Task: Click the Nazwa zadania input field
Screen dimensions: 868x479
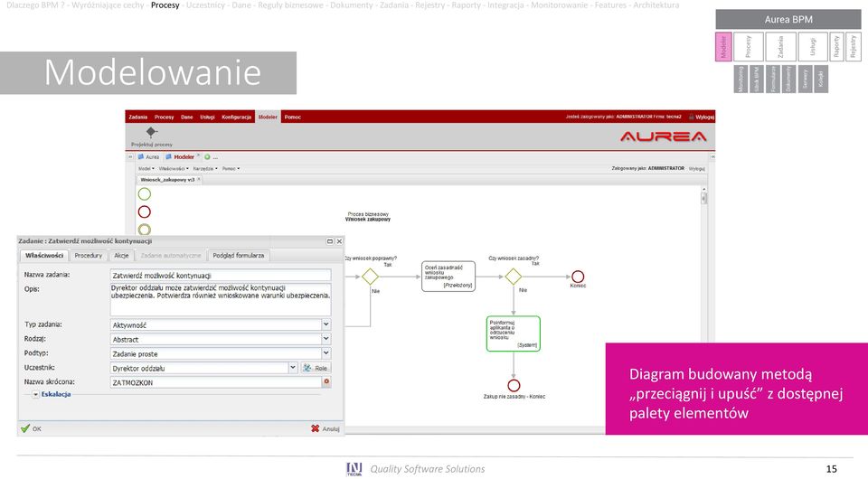Action: [x=221, y=275]
